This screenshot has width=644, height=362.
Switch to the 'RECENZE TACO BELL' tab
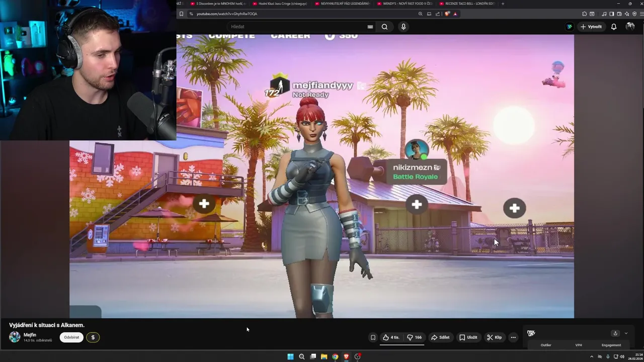click(466, 4)
